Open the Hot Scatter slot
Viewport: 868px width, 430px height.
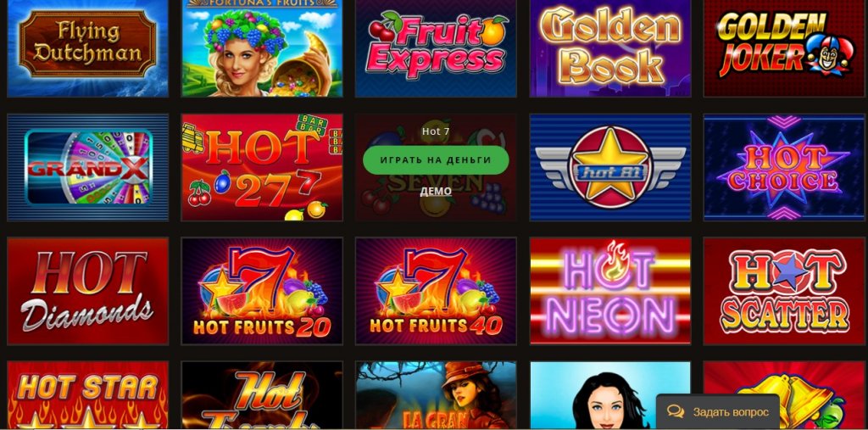pos(784,291)
